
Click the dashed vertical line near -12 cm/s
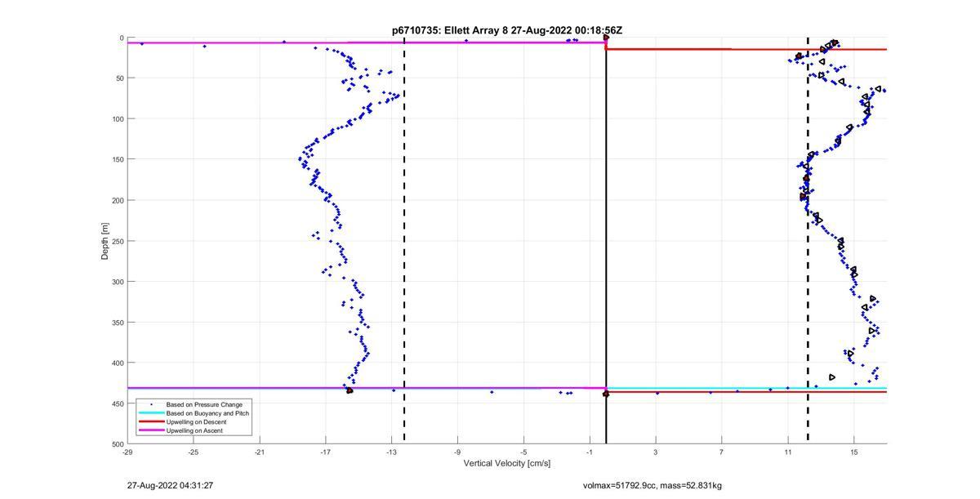point(404,241)
